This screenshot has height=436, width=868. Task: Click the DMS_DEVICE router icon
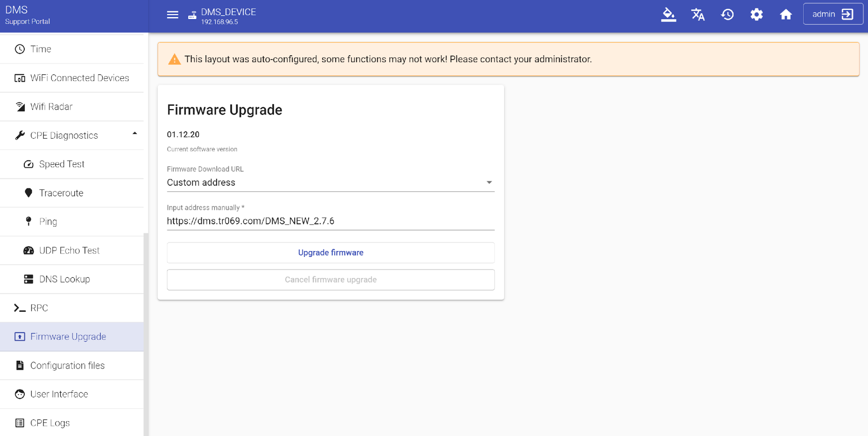tap(192, 15)
